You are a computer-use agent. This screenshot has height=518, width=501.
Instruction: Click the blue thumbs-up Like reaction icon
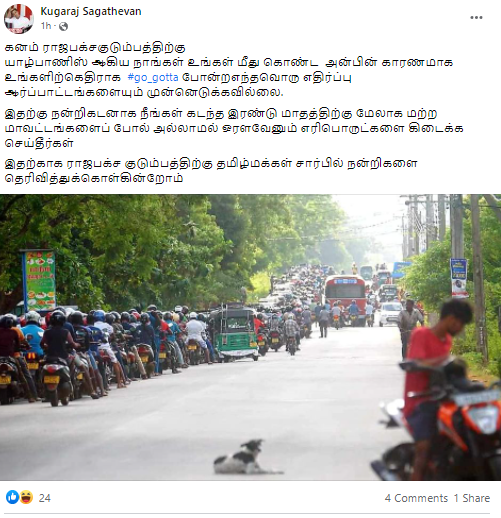point(13,497)
